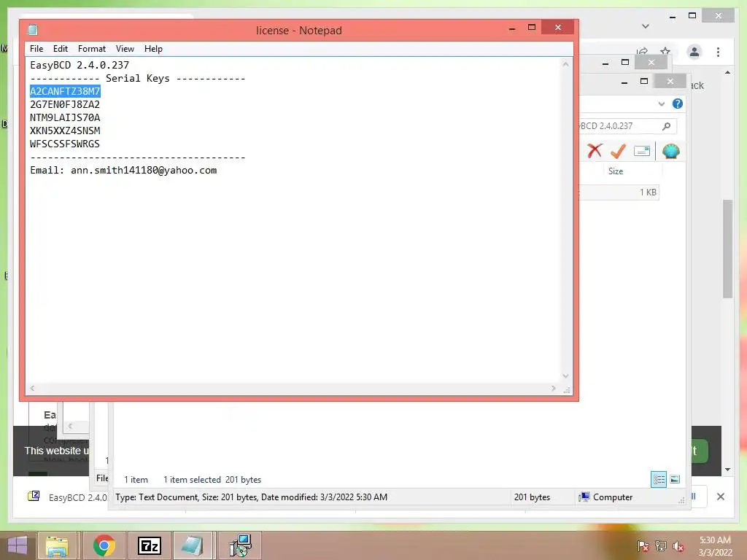Click the serial key XKN5XXZ4SNSM
Viewport: 747px width, 560px height.
(65, 131)
